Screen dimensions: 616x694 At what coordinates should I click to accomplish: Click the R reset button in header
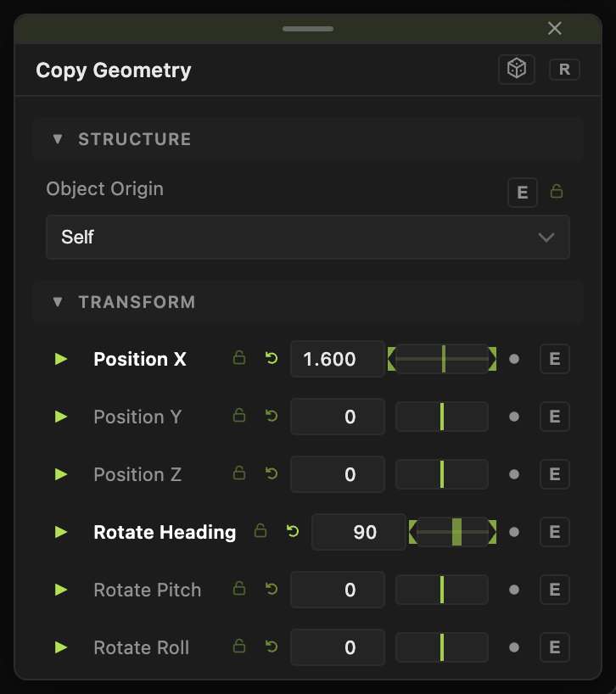(564, 70)
